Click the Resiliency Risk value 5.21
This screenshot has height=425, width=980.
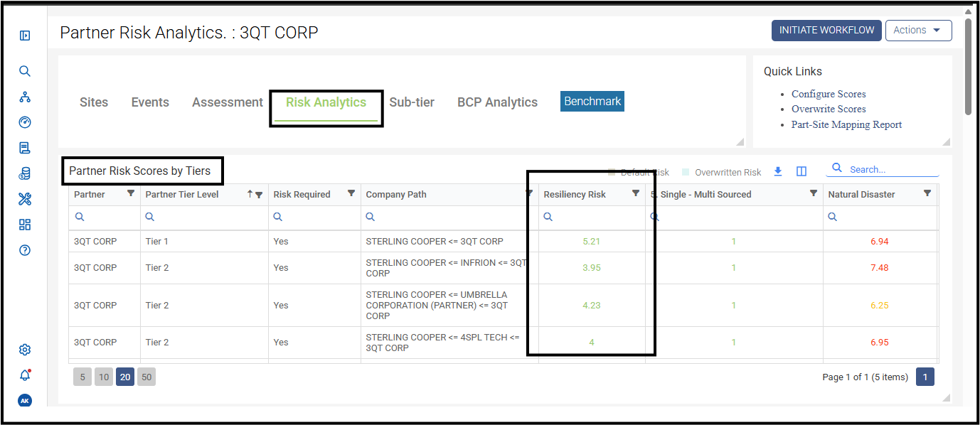pos(592,242)
